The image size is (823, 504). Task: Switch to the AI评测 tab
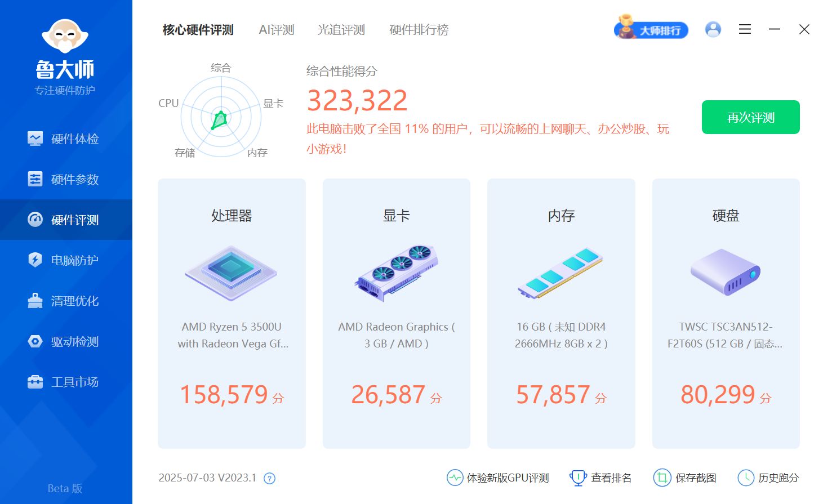[x=276, y=30]
